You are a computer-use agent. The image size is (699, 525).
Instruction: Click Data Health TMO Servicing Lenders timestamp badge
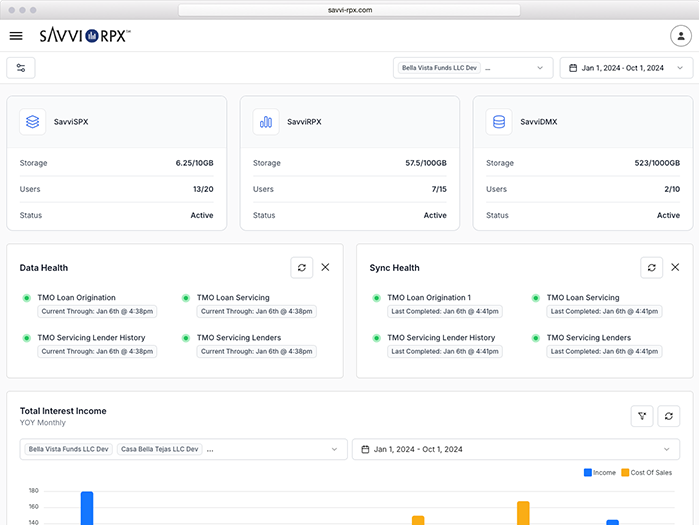pyautogui.click(x=257, y=351)
